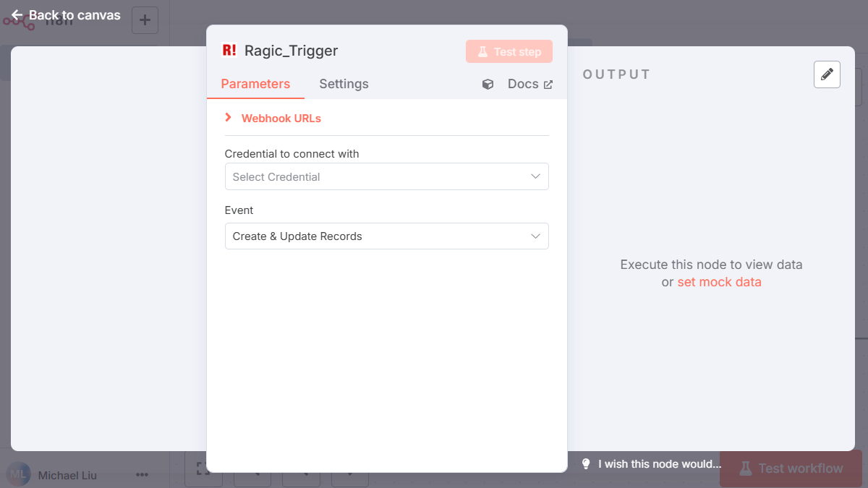The image size is (868, 488).
Task: Open the Event dropdown showing Create & Update Records
Action: (x=387, y=236)
